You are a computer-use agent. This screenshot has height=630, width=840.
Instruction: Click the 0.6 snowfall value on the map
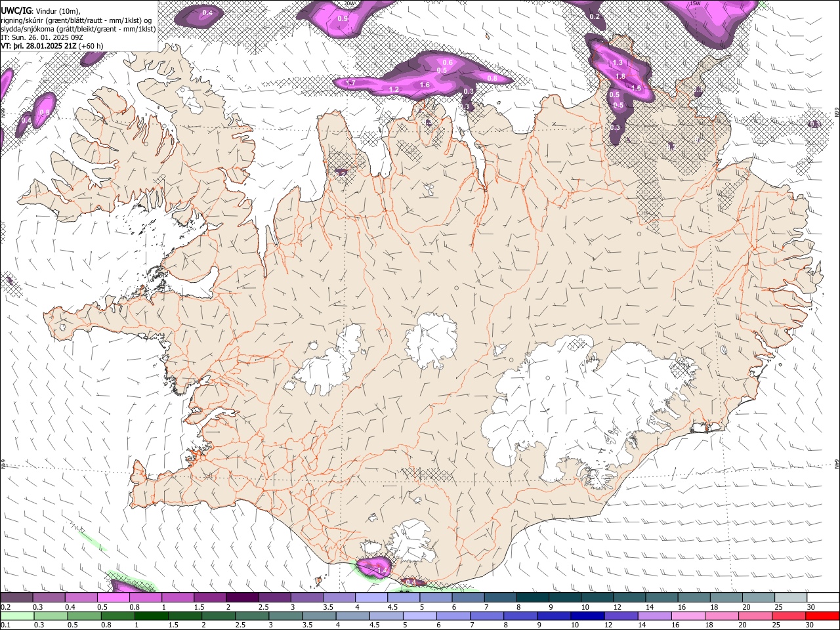pyautogui.click(x=448, y=62)
